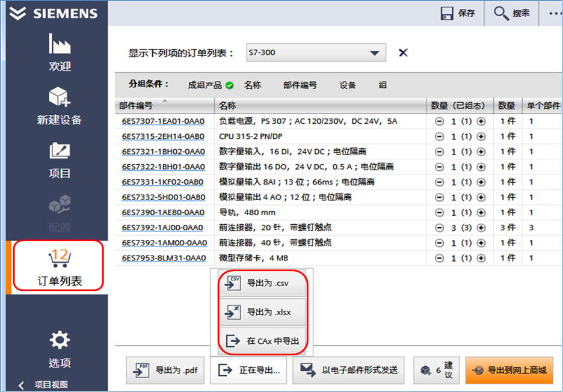Open part link 6ES7392-1AJ00-0AA0
The height and width of the screenshot is (392, 563).
click(162, 228)
